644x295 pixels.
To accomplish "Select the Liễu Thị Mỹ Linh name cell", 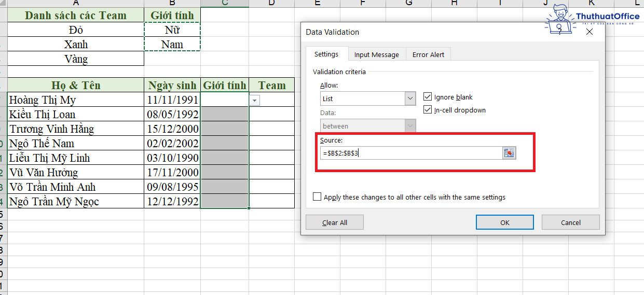I will [x=76, y=158].
